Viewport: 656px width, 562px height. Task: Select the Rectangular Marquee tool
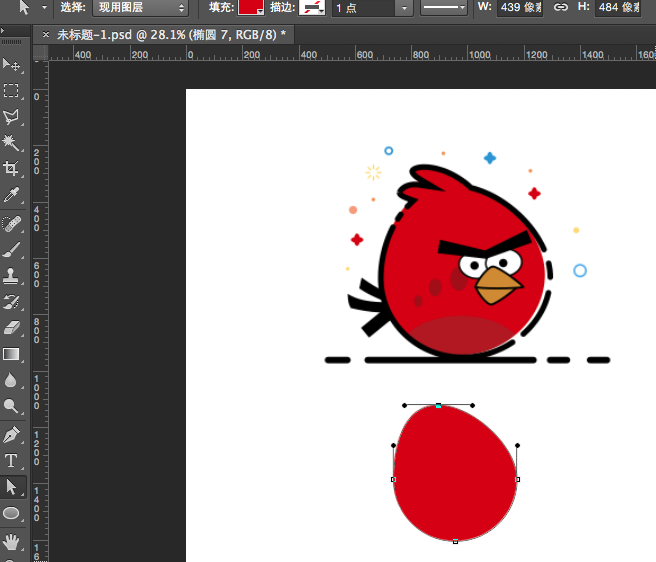click(x=11, y=90)
